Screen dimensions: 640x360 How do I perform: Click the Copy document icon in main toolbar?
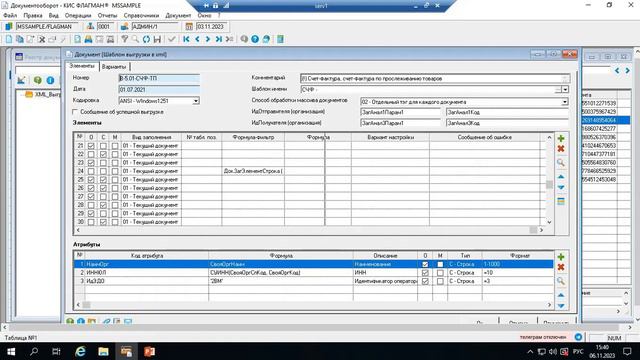[x=19, y=39]
